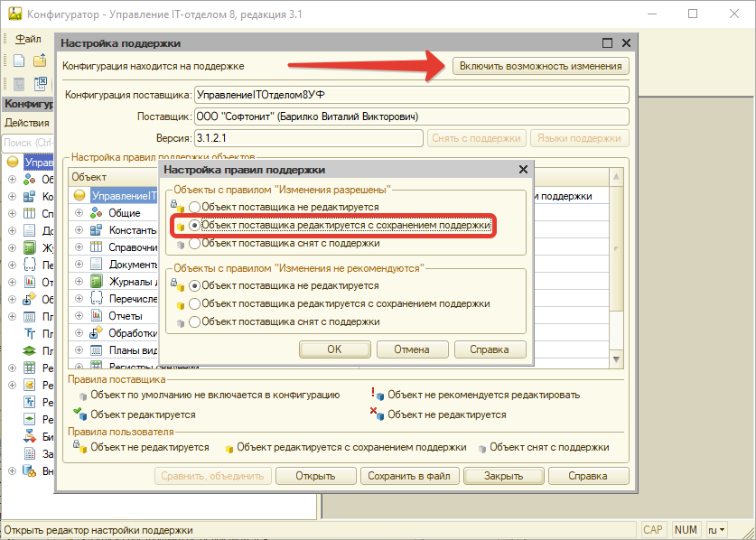Click the Отчеты chart icon in objects tree
This screenshot has width=756, height=540.
(97, 316)
